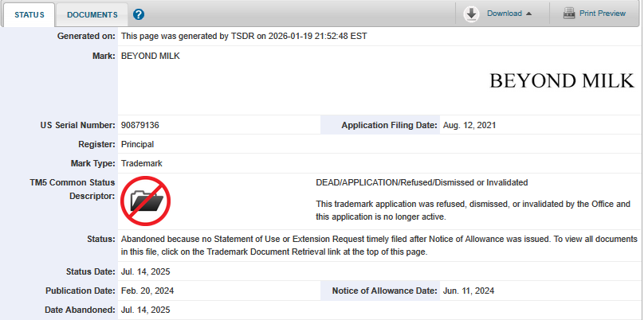Click the Principal register value
The height and width of the screenshot is (320, 644).
coord(137,145)
